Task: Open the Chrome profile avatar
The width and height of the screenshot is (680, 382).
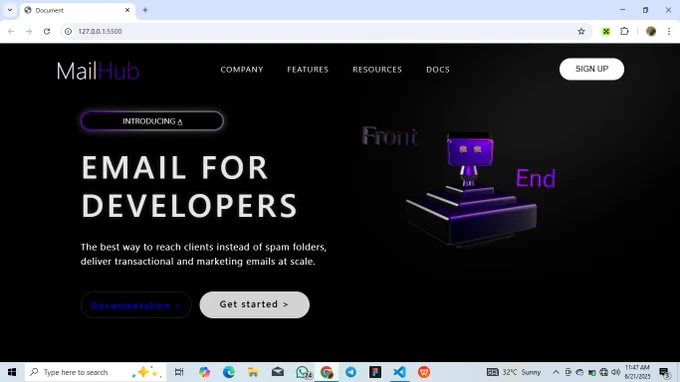Action: click(651, 31)
